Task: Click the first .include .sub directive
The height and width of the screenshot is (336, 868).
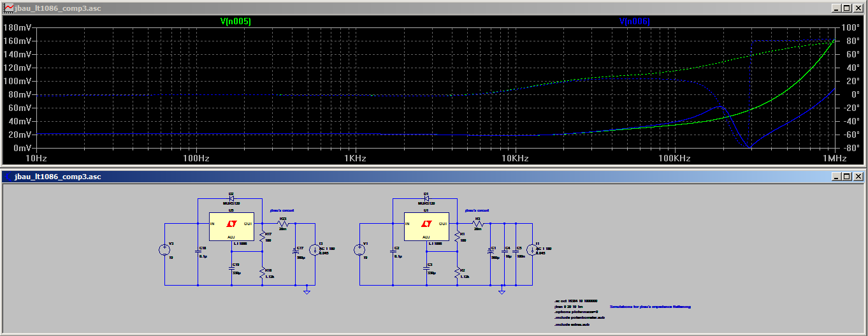Action: pyautogui.click(x=580, y=317)
